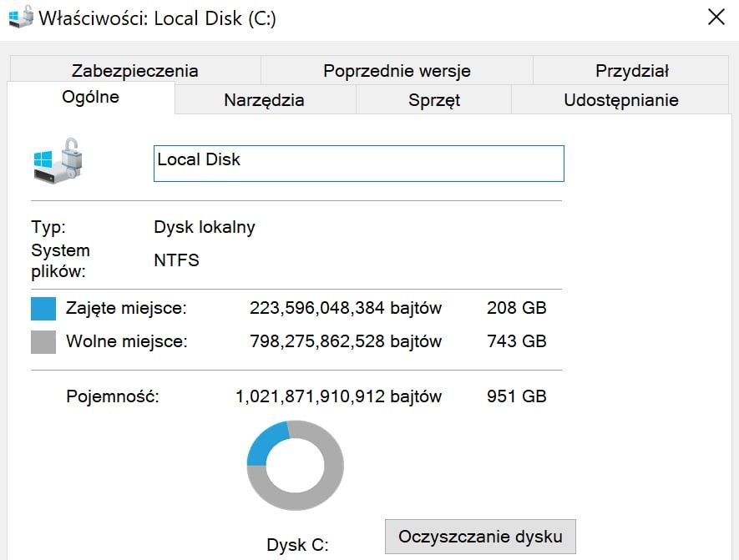The width and height of the screenshot is (739, 560).
Task: Switch to the Narzędzia tab
Action: pyautogui.click(x=264, y=100)
